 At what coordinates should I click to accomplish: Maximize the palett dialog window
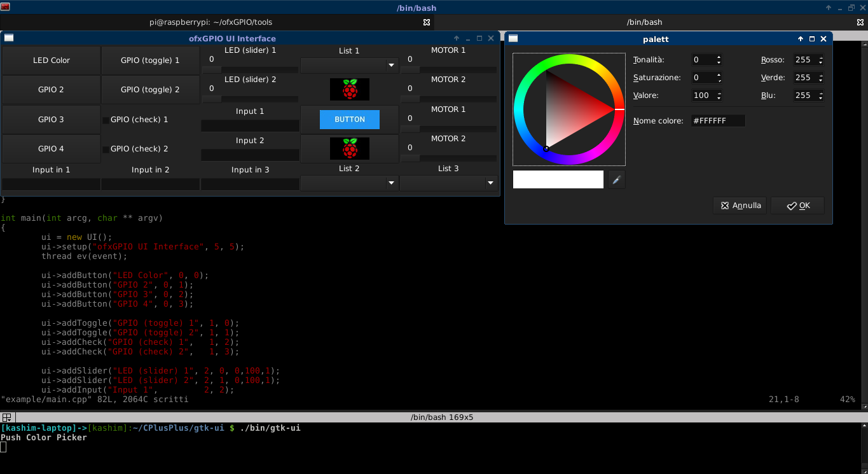812,39
